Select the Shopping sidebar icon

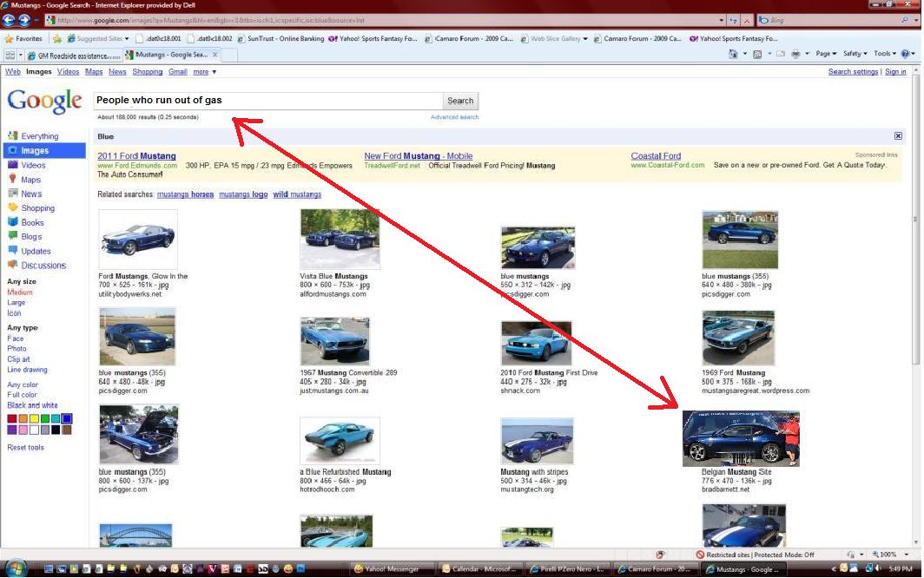[x=13, y=208]
